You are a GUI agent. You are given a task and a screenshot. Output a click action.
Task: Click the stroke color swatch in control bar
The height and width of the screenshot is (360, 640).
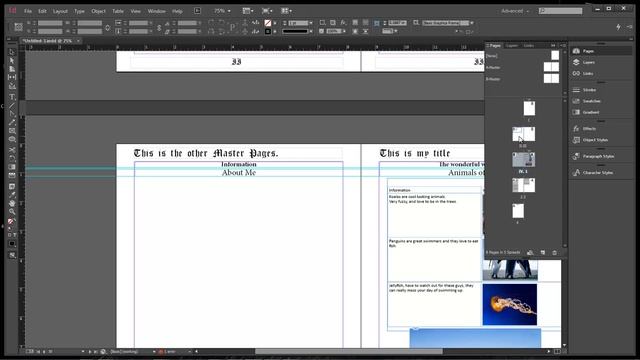(268, 31)
